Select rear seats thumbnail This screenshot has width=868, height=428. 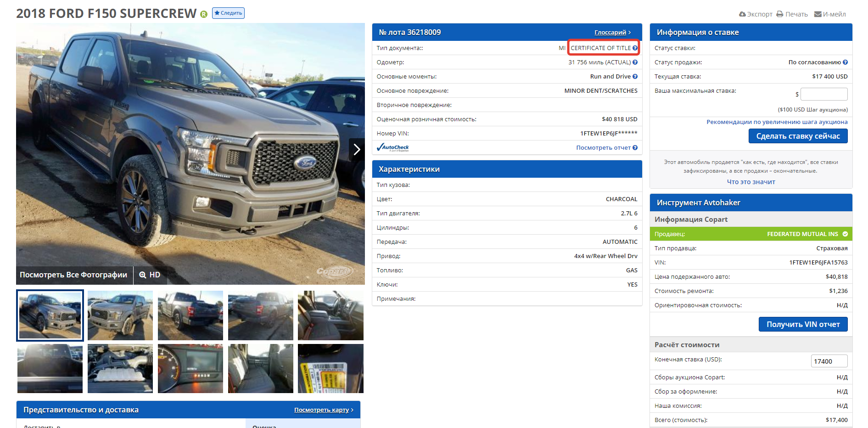[261, 368]
